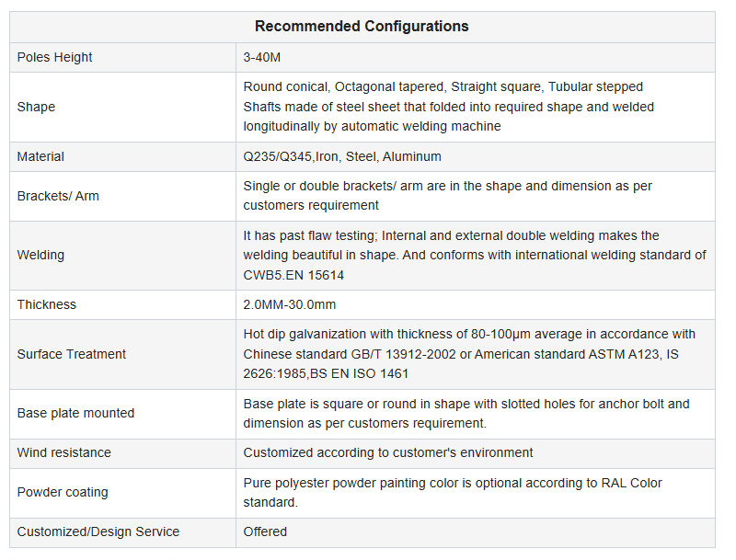Select the Powder coating row label
The width and height of the screenshot is (736, 560).
click(63, 492)
